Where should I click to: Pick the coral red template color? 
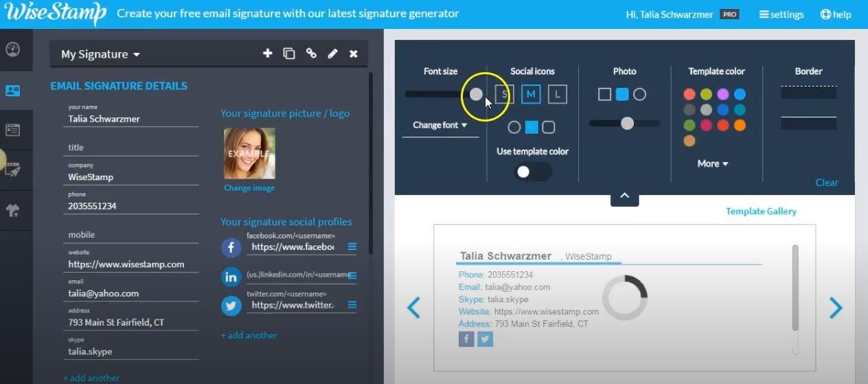pos(689,94)
